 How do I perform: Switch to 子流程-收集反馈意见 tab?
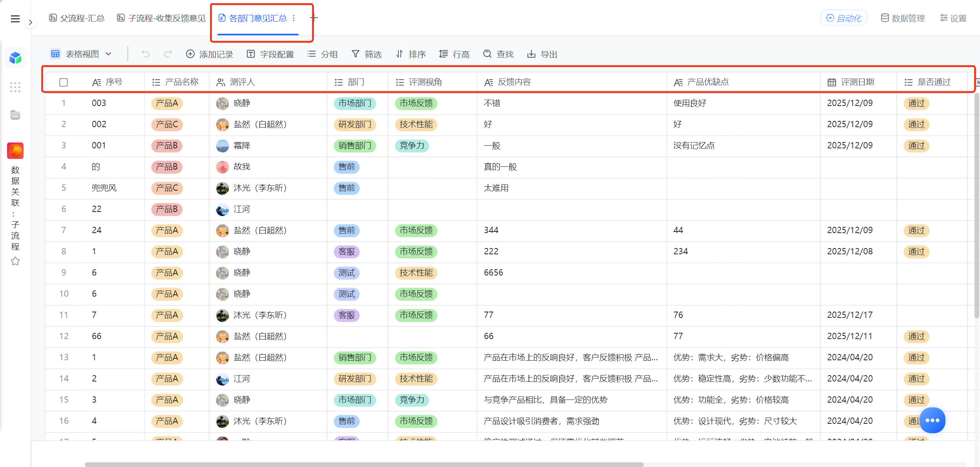tap(161, 18)
